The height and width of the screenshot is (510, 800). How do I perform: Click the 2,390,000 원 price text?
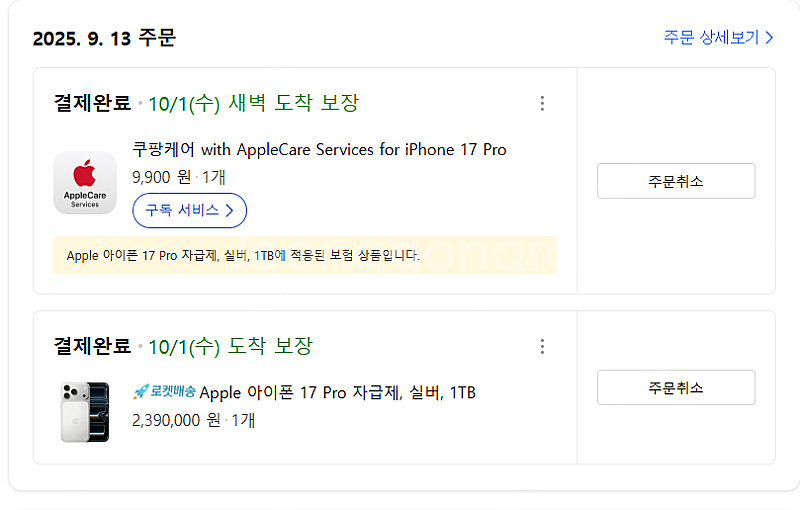pyautogui.click(x=176, y=420)
